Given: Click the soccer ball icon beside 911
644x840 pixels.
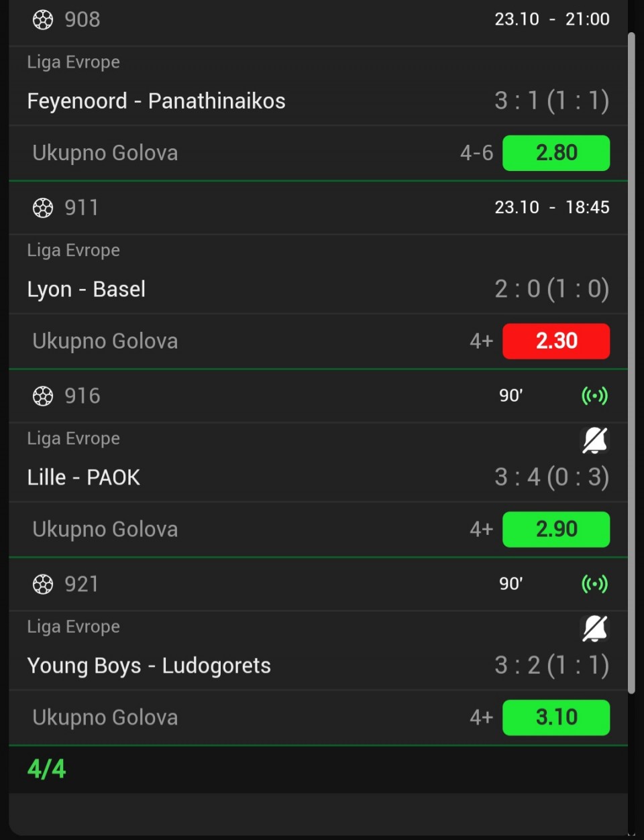Looking at the screenshot, I should coord(43,208).
